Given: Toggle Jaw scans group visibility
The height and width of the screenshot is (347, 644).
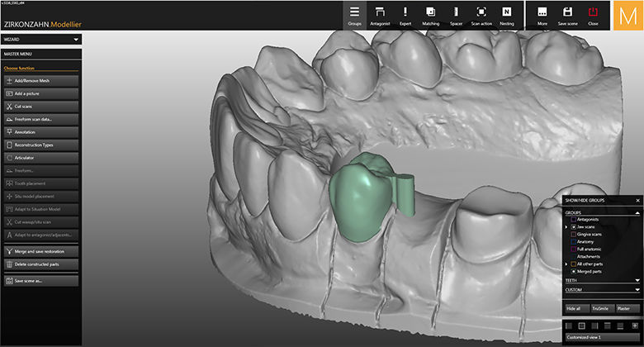Looking at the screenshot, I should point(573,227).
